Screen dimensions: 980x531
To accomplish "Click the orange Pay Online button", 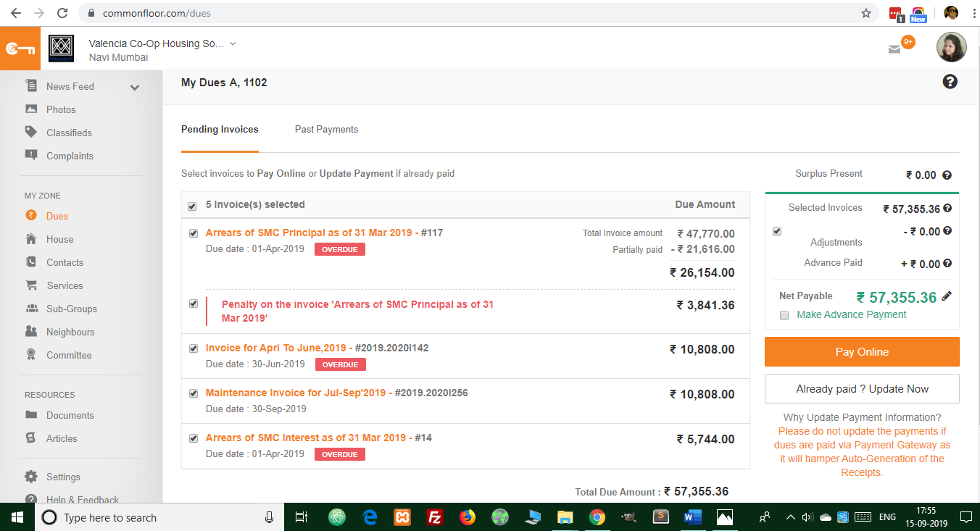I will pyautogui.click(x=861, y=352).
